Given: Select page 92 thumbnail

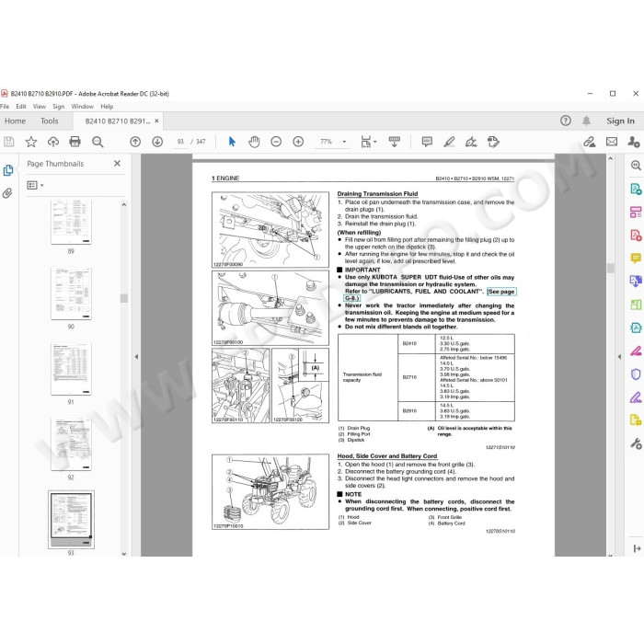Looking at the screenshot, I should (x=71, y=444).
